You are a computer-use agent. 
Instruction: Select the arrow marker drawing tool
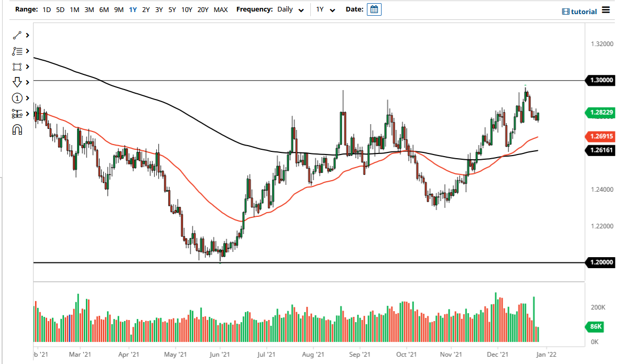(x=16, y=82)
